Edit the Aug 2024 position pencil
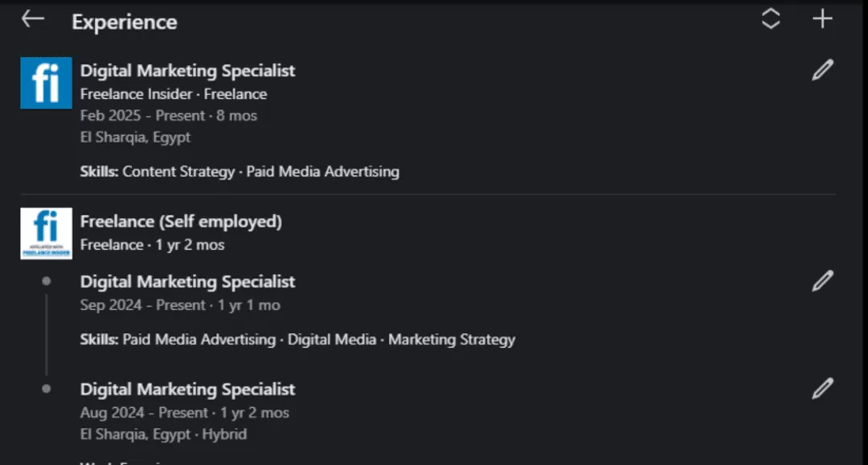This screenshot has width=868, height=465. click(x=822, y=389)
